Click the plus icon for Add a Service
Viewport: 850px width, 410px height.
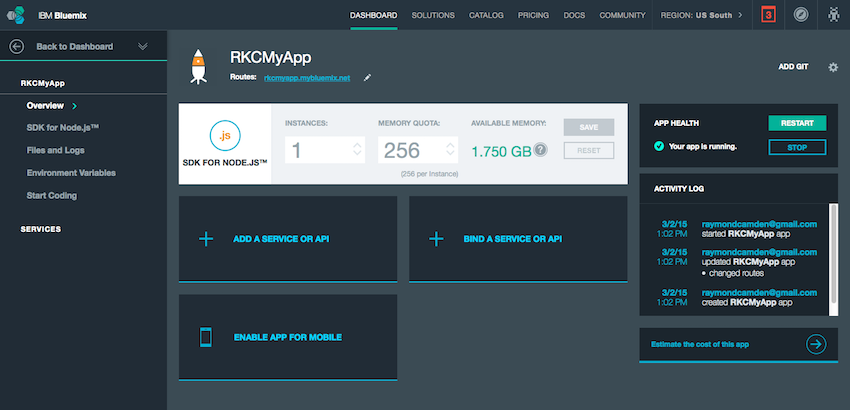206,239
